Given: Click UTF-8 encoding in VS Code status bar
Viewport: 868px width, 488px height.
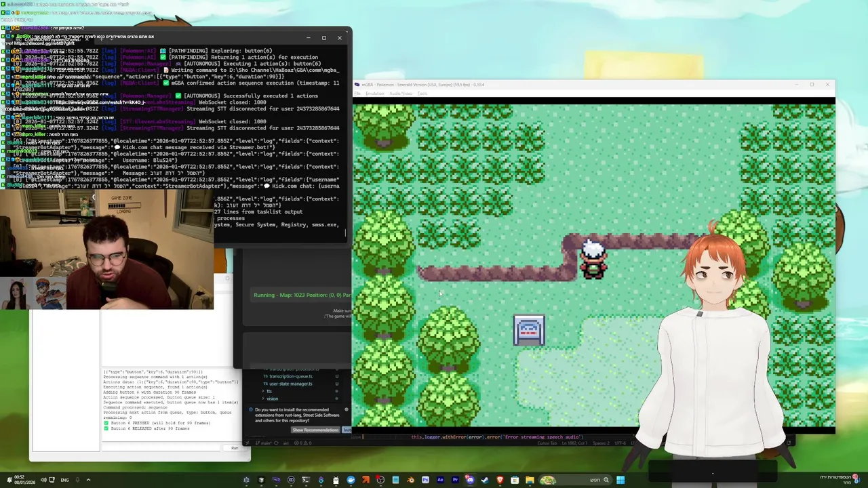Looking at the screenshot, I should 620,443.
